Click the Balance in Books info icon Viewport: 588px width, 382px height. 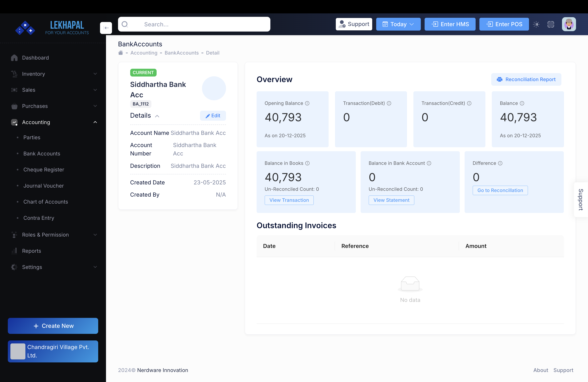pyautogui.click(x=307, y=163)
